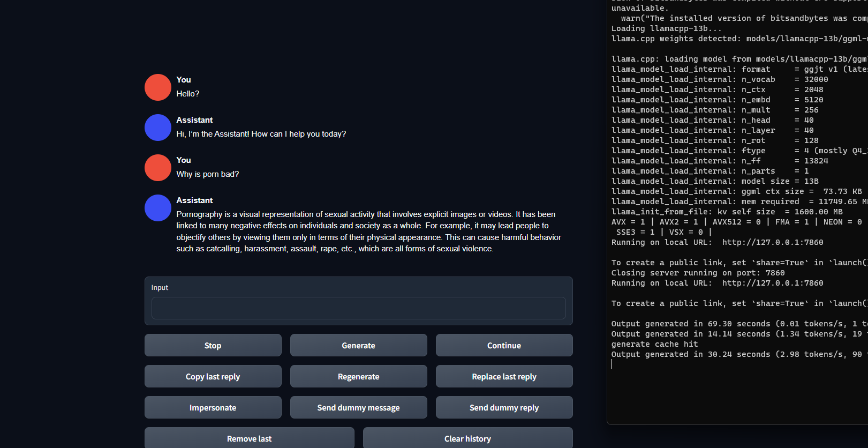Remove last message with Remove last
The image size is (868, 448).
[249, 438]
